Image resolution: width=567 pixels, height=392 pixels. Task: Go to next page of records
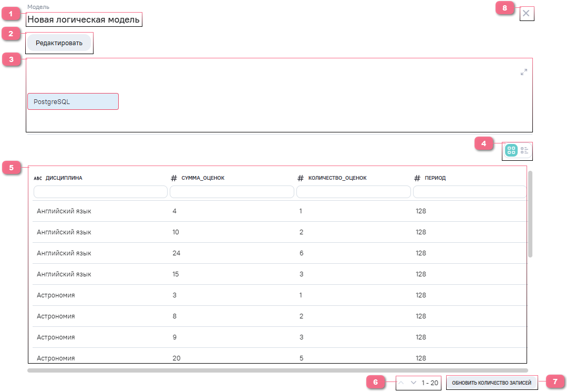coord(413,383)
